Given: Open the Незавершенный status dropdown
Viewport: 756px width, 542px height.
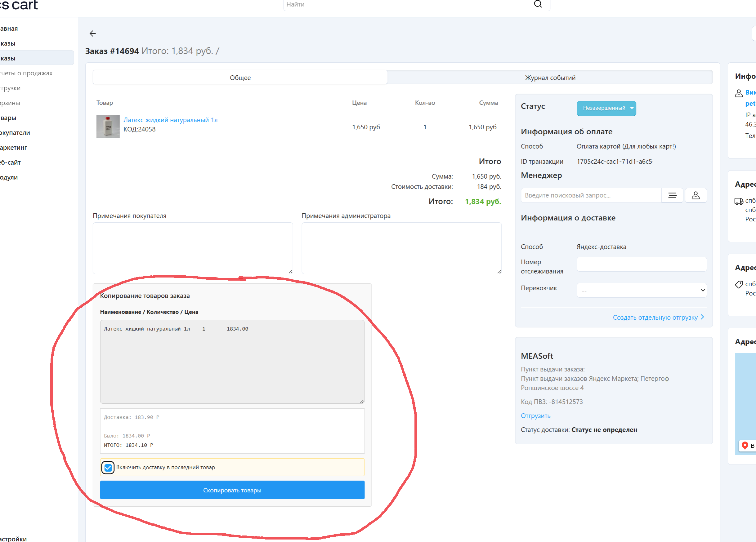Looking at the screenshot, I should coord(606,108).
